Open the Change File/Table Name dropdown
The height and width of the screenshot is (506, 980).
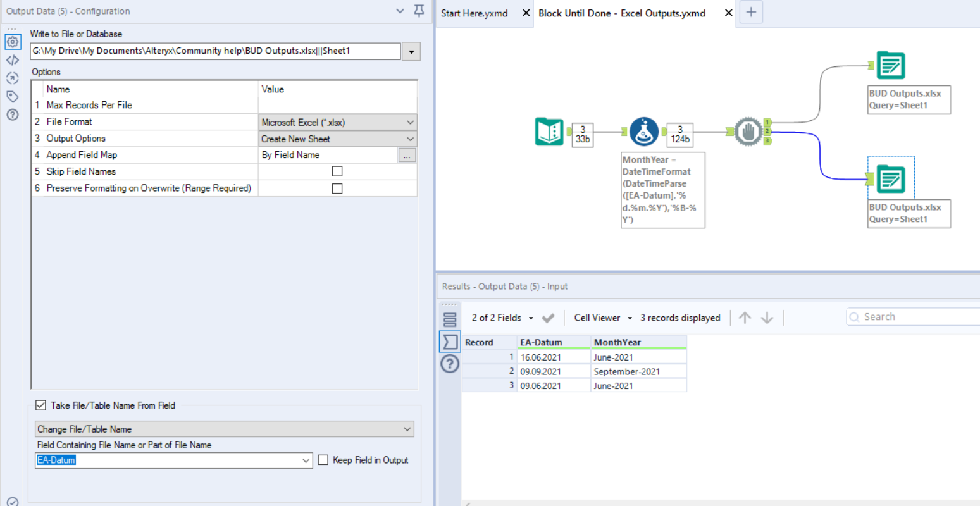(224, 429)
